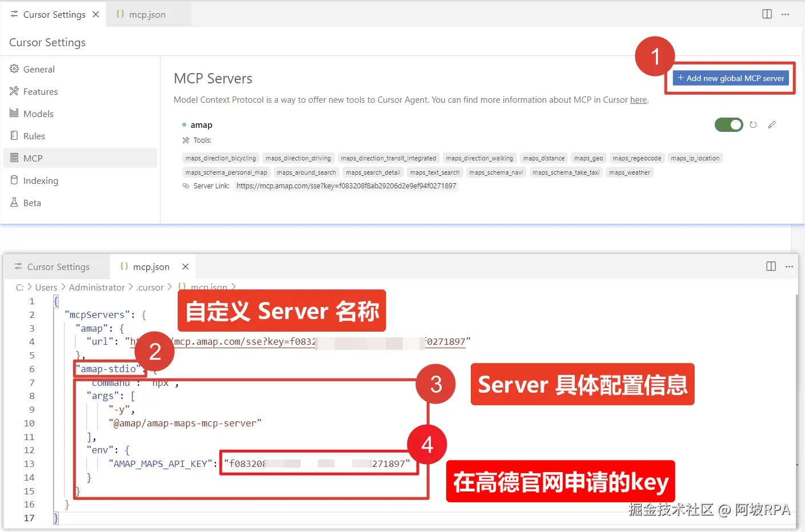Screen dimensions: 805x532
Task: Switch to Cursor Settings tab in lower window
Action: [57, 267]
